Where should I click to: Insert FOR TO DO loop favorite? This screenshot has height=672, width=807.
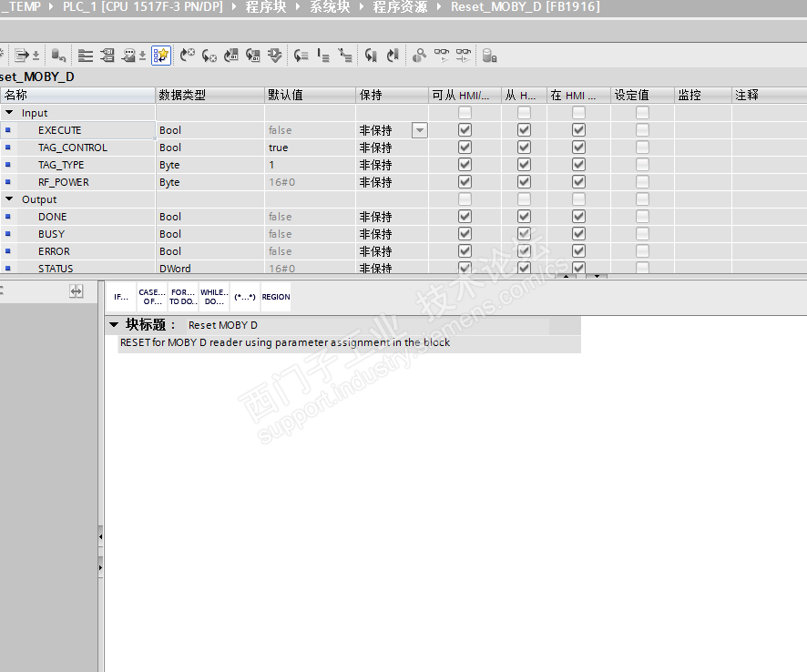click(x=183, y=296)
